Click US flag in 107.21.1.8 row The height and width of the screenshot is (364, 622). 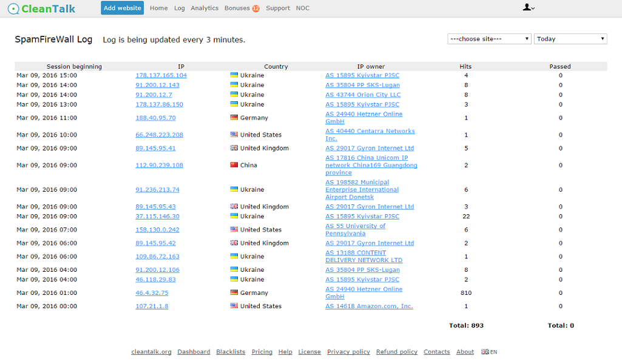[234, 306]
